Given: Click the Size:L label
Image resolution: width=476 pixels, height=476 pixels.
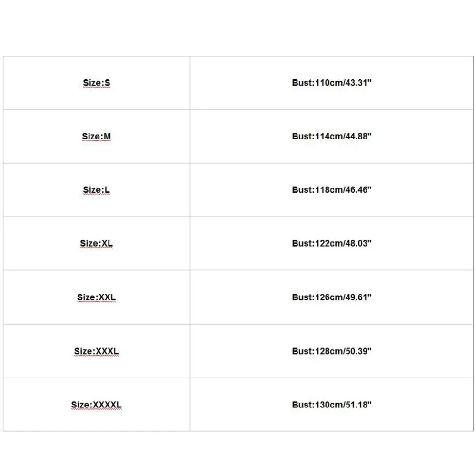Looking at the screenshot, I should point(97,190).
